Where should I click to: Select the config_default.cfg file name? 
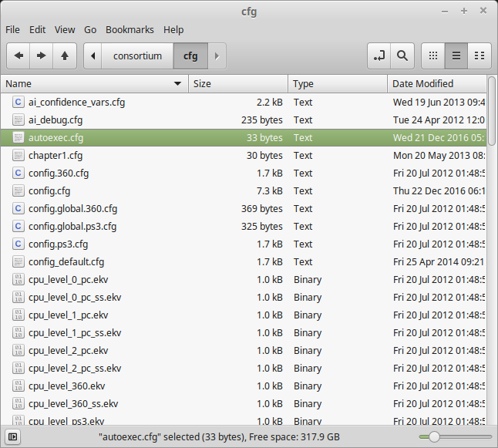tap(66, 262)
